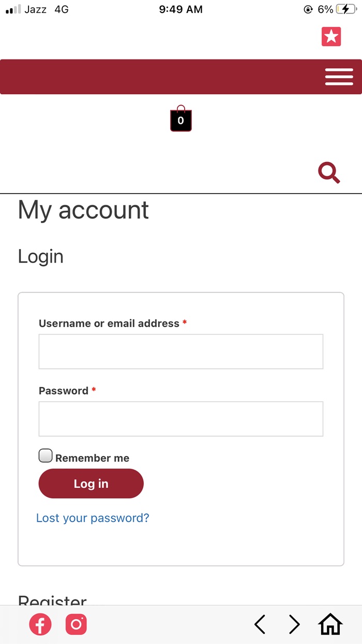
Task: Open the Facebook page icon
Action: [40, 624]
